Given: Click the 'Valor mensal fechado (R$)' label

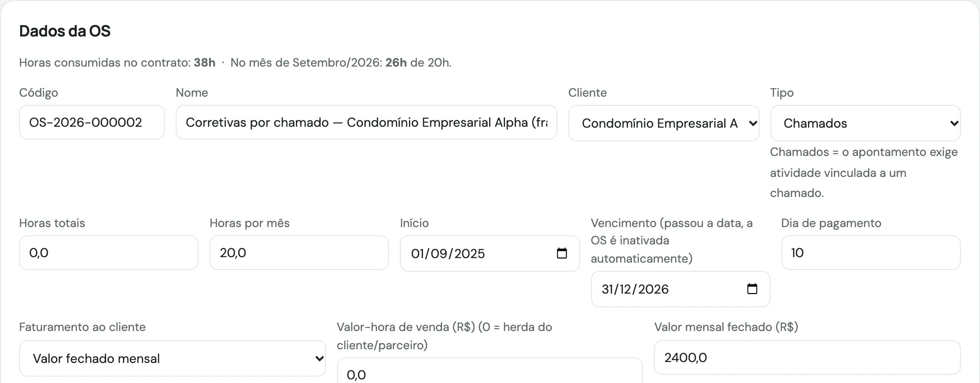Looking at the screenshot, I should point(726,327).
